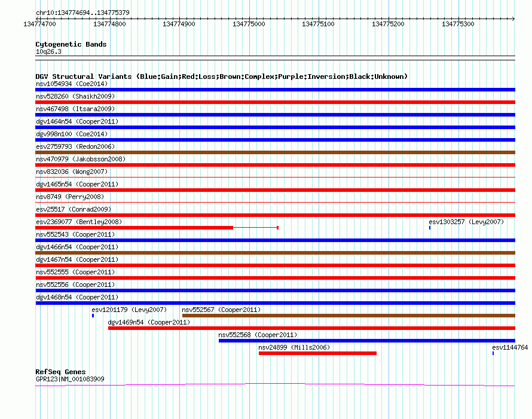Click the red bar under esv25517
This screenshot has height=419, width=532.
tap(275, 215)
